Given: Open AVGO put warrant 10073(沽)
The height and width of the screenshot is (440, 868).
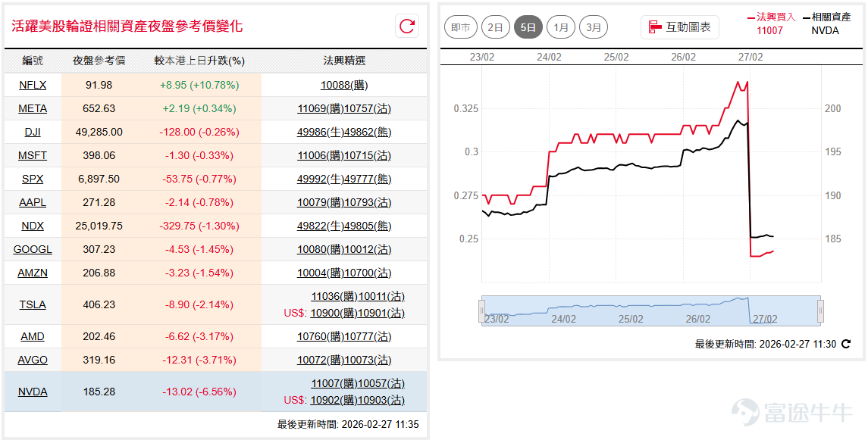Looking at the screenshot, I should [x=368, y=360].
